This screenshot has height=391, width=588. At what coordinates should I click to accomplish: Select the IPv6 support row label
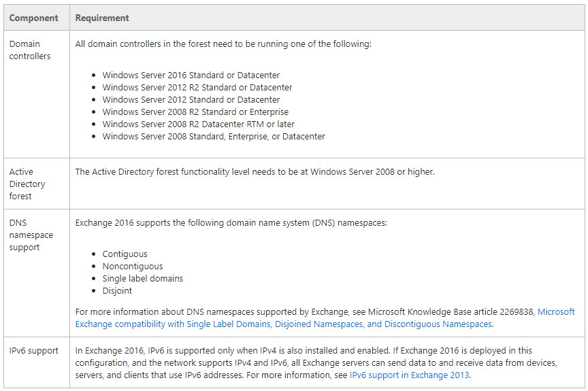coord(34,351)
